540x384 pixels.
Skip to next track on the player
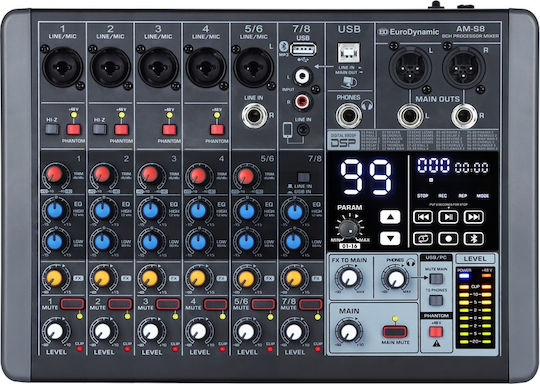click(474, 217)
